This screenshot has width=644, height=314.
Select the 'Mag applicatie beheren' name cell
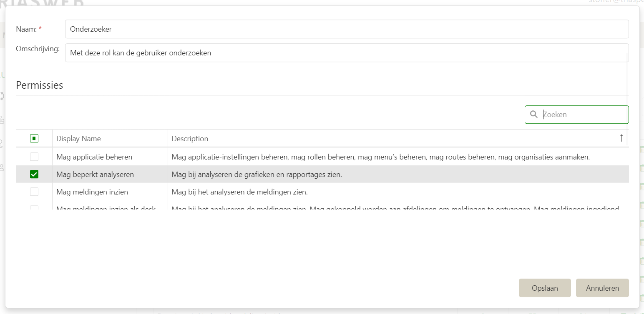pyautogui.click(x=94, y=157)
